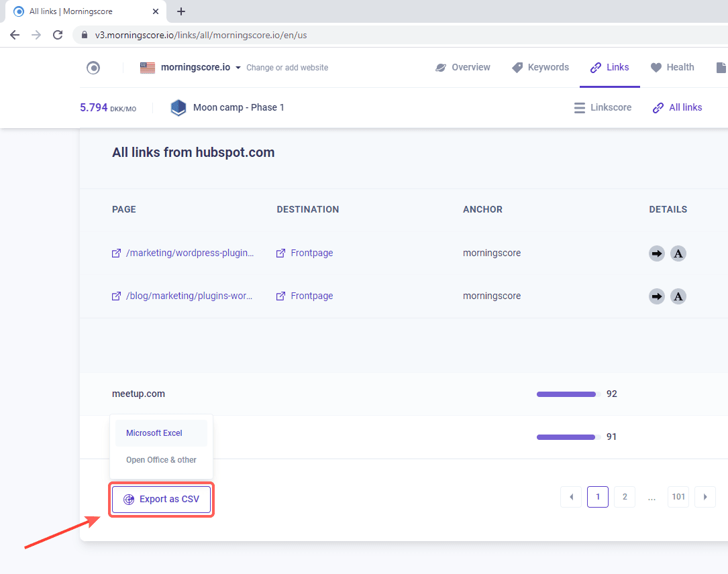
Task: Click the Morningscore circular logo icon
Action: click(x=93, y=68)
